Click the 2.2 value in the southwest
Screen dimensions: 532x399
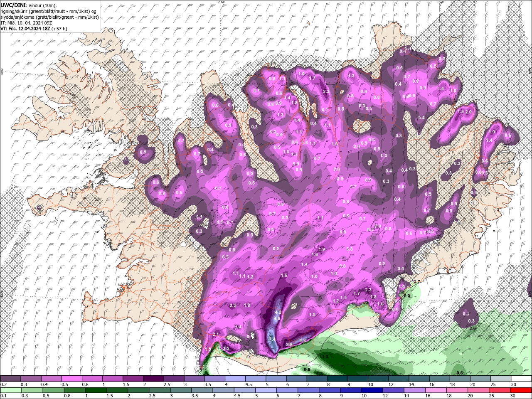click(233, 306)
